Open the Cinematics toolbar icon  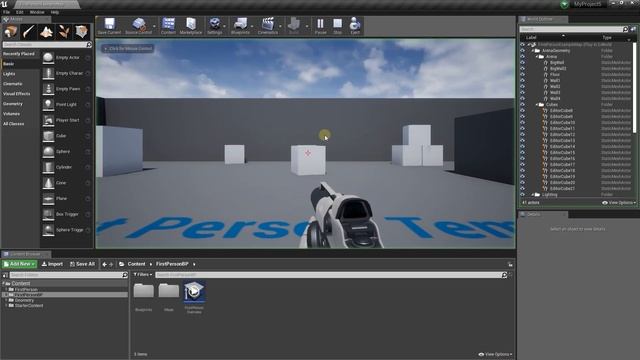[x=268, y=26]
